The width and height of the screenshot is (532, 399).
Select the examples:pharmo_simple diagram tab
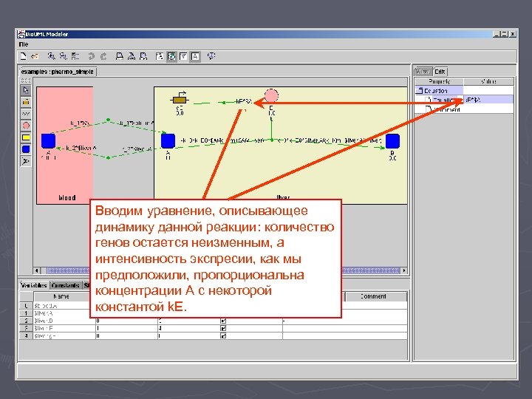[x=58, y=72]
